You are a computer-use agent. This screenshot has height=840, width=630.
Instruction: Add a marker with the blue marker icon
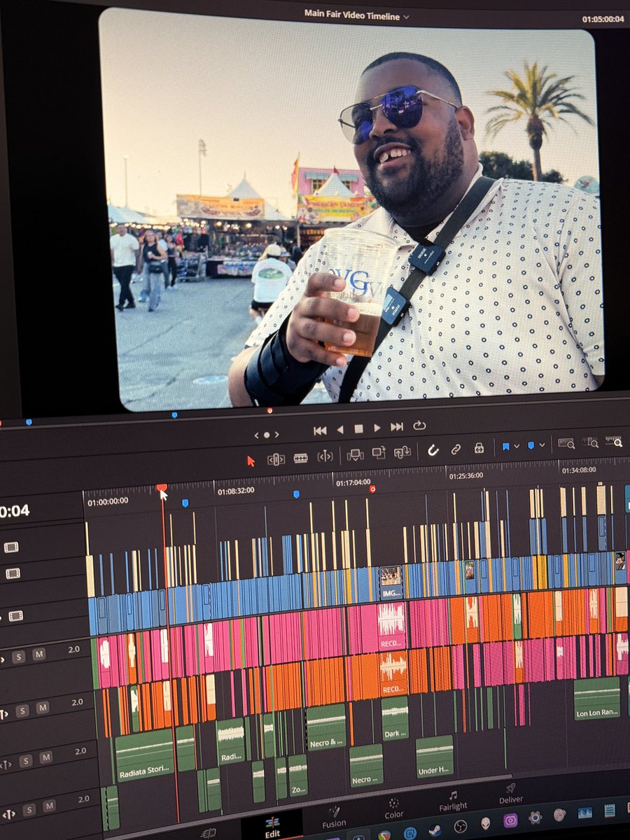pos(531,444)
